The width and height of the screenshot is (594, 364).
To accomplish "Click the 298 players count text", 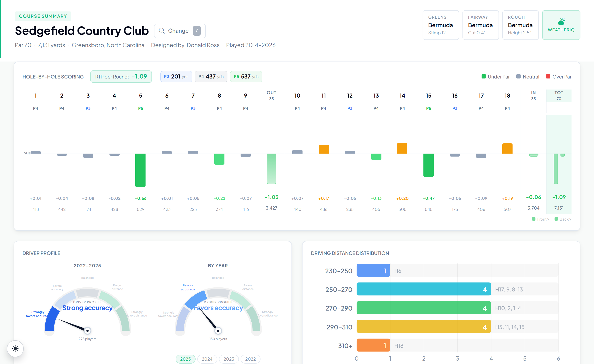I will click(x=87, y=339).
